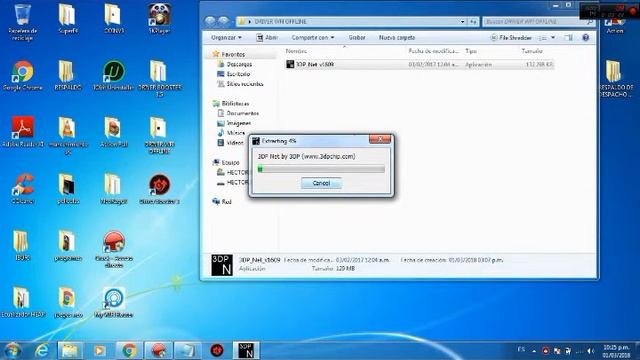640x360 pixels.
Task: Open the address bar history dropdown
Action: [462, 22]
